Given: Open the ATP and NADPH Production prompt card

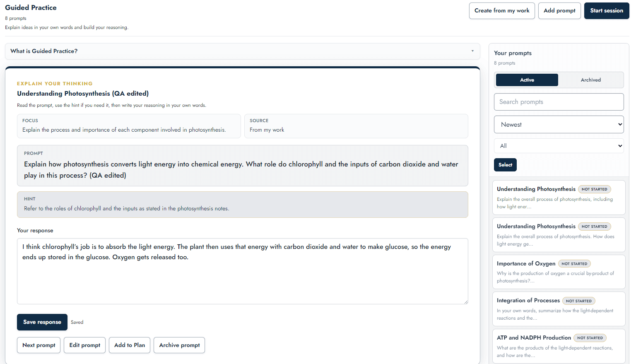Looking at the screenshot, I should click(x=559, y=346).
